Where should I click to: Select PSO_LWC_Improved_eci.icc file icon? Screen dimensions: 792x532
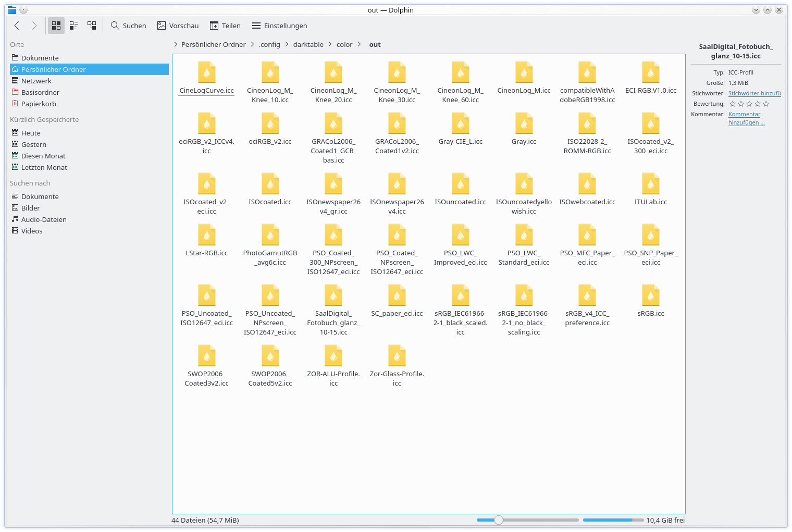coord(461,235)
